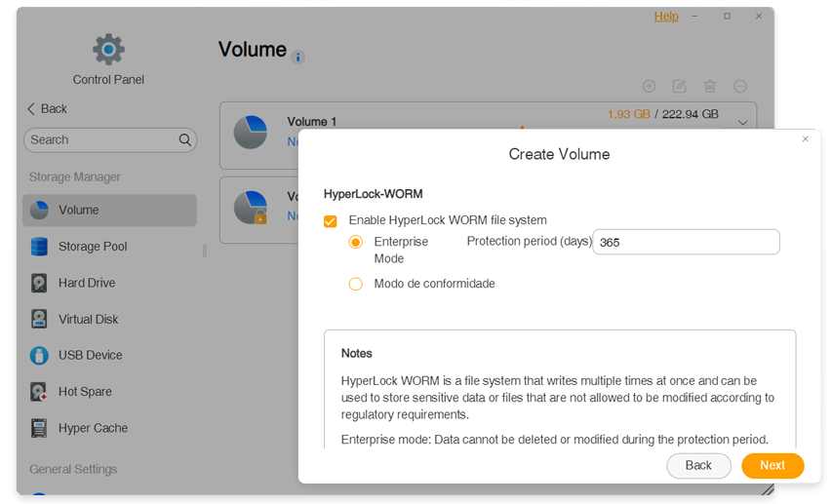Open Virtual Disk in the sidebar
This screenshot has width=831, height=504.
tap(109, 319)
